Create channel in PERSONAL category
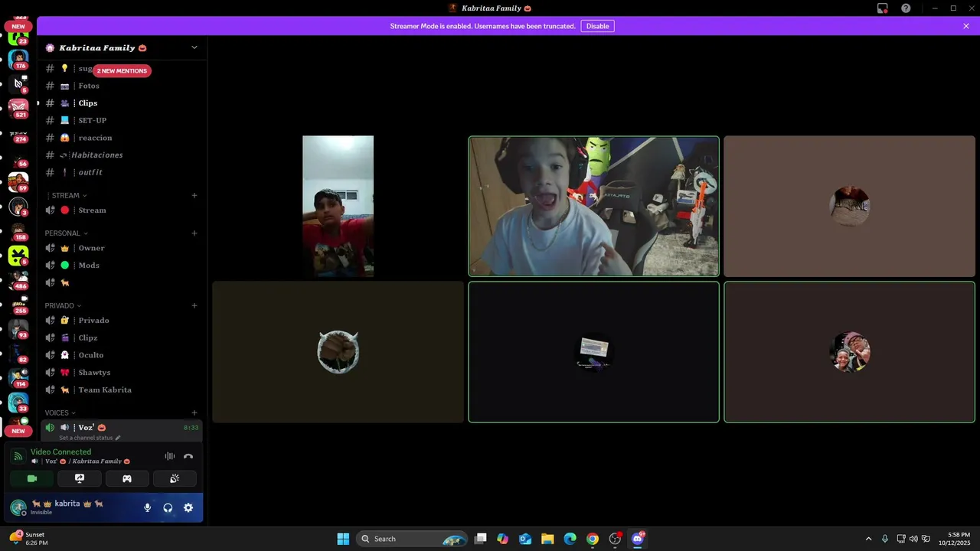Viewport: 980px width, 551px height. pyautogui.click(x=194, y=233)
